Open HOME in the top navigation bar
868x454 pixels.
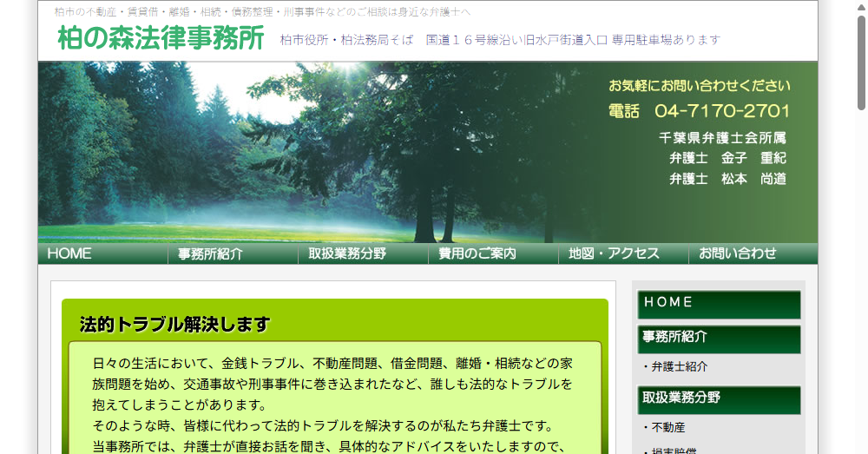(69, 253)
